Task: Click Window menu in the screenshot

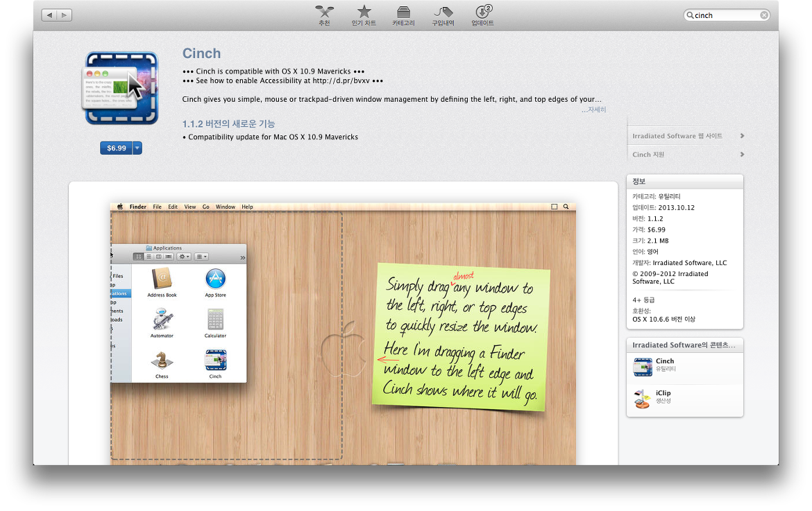Action: pos(226,207)
